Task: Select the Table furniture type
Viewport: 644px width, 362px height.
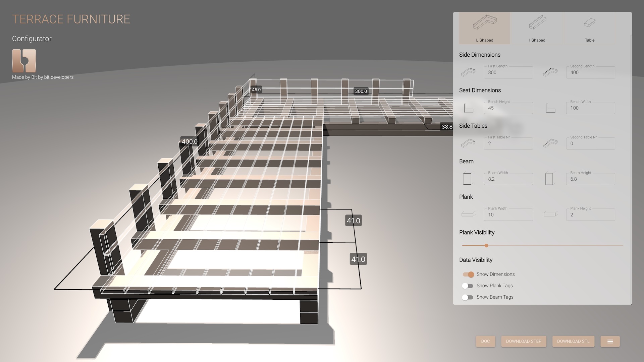Action: coord(590,28)
